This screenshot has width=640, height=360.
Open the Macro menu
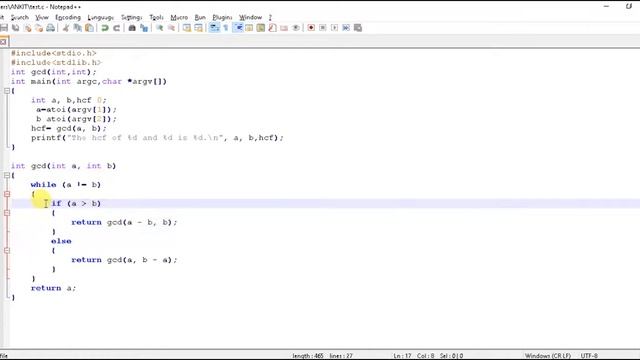pos(179,17)
